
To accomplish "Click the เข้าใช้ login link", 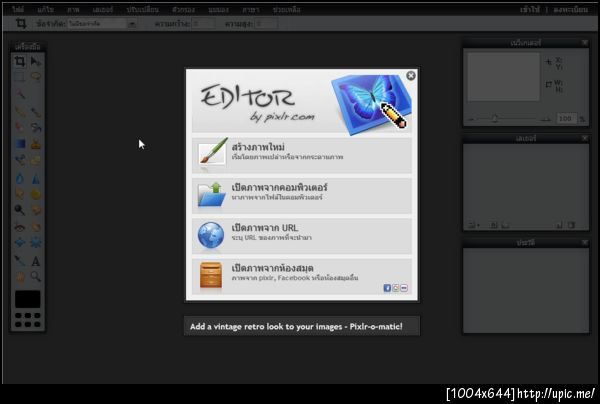I will (530, 10).
